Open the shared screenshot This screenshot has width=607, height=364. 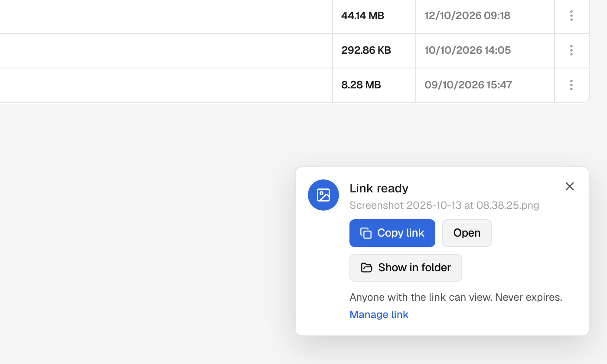pyautogui.click(x=467, y=233)
